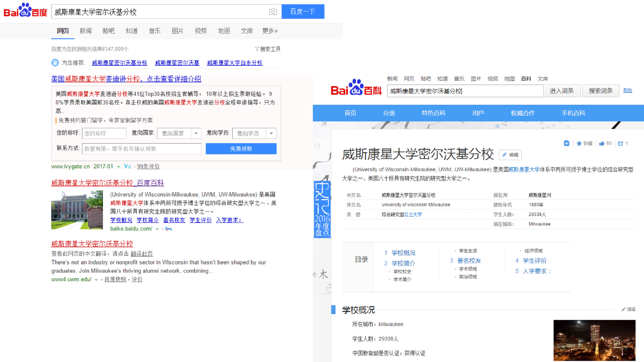This screenshot has width=644, height=362.
Task: Open Baike 分类 nav item
Action: [x=389, y=113]
